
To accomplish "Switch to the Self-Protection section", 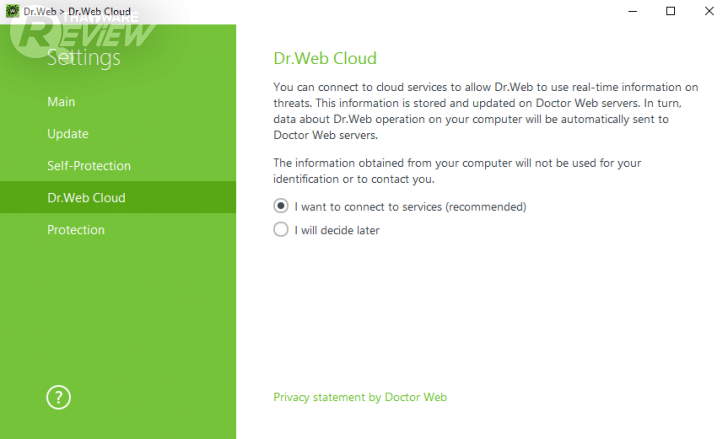I will point(89,166).
